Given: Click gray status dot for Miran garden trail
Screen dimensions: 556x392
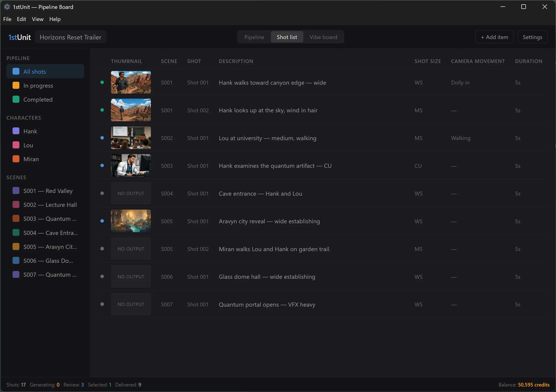Looking at the screenshot, I should point(102,249).
